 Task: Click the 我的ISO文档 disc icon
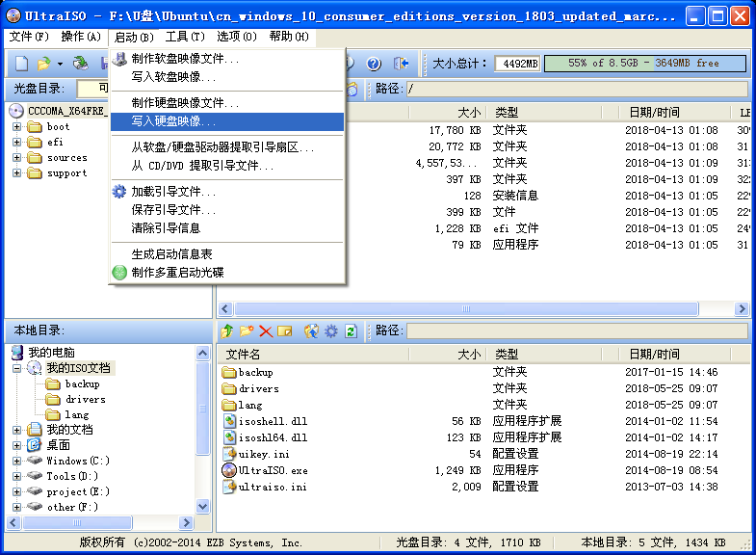pyautogui.click(x=35, y=368)
